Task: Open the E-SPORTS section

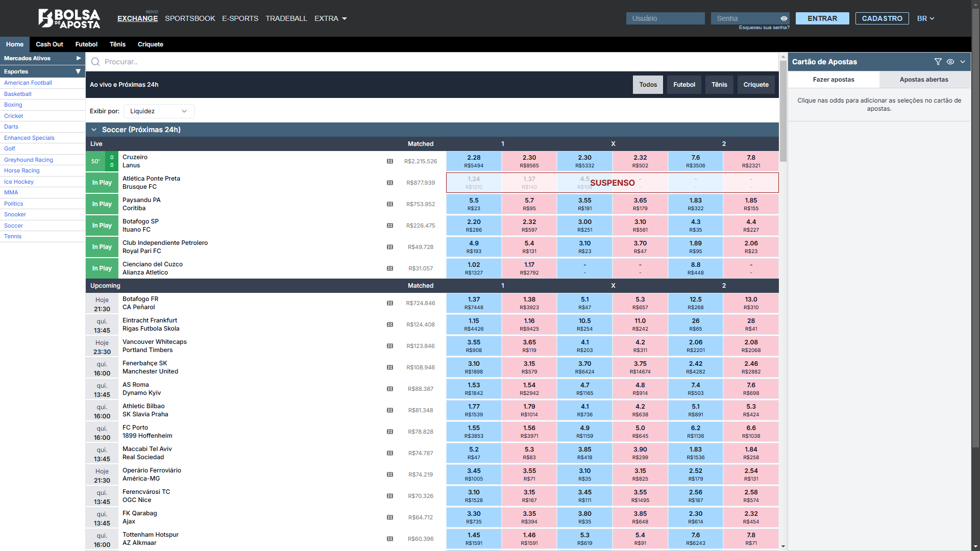Action: 240,18
